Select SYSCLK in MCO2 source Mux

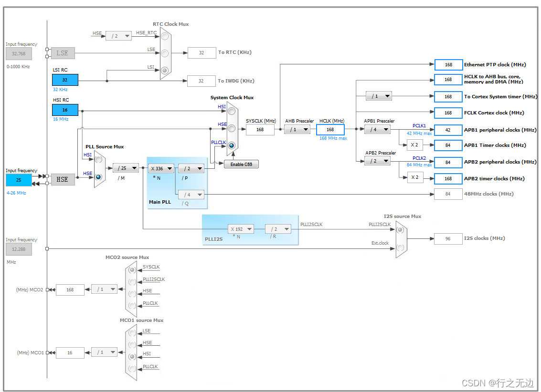click(x=132, y=270)
